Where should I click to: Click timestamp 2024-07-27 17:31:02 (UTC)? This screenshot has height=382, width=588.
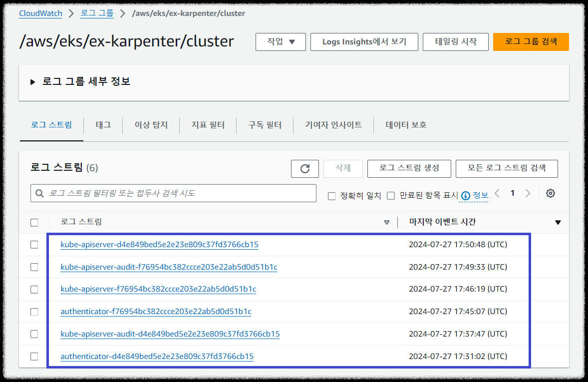(x=458, y=357)
